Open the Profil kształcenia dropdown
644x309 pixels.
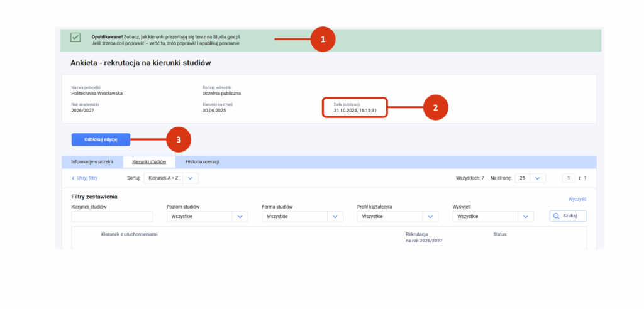(x=397, y=216)
